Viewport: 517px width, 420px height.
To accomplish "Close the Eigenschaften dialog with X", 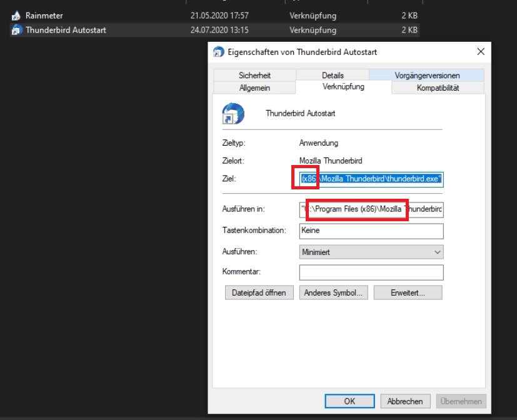I will tap(480, 52).
